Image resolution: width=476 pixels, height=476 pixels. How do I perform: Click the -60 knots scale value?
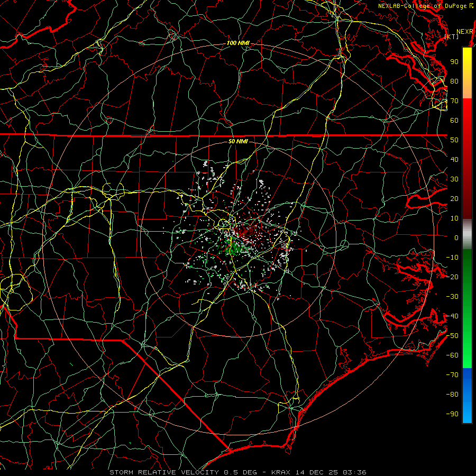coord(452,355)
